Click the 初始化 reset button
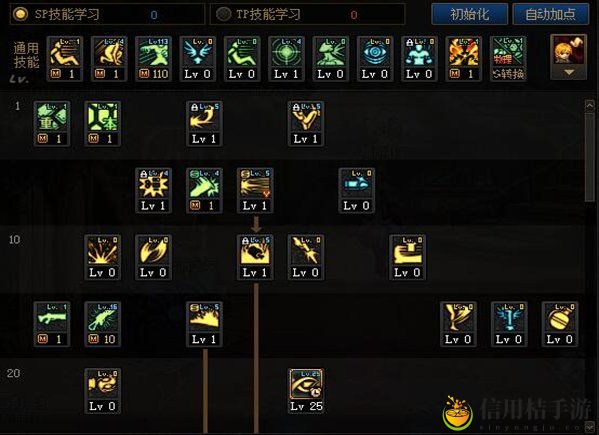The width and height of the screenshot is (599, 435). [469, 14]
